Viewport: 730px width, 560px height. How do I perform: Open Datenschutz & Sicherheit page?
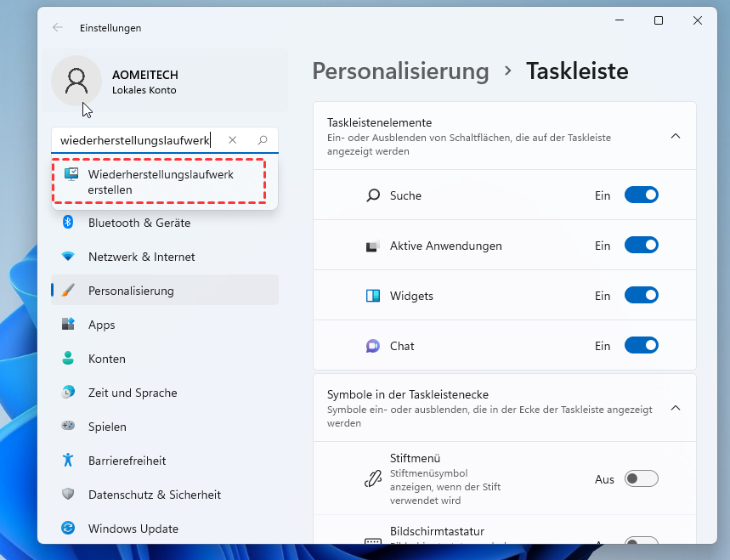click(x=154, y=495)
